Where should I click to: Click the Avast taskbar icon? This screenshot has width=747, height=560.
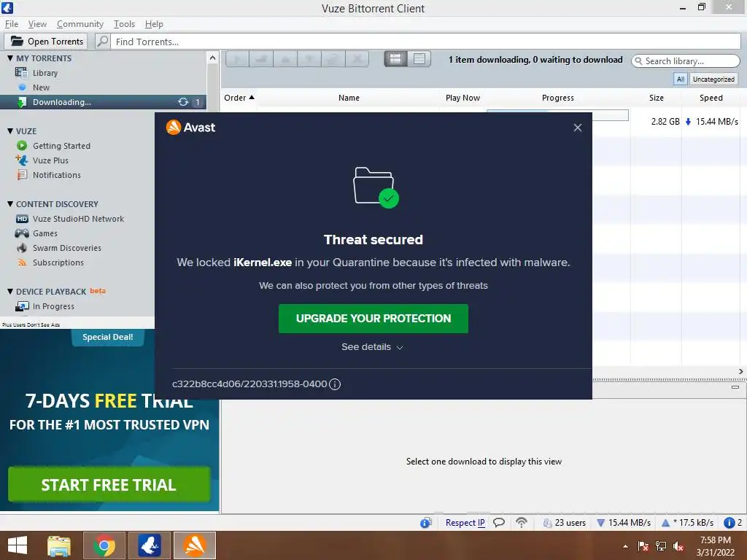coord(195,545)
